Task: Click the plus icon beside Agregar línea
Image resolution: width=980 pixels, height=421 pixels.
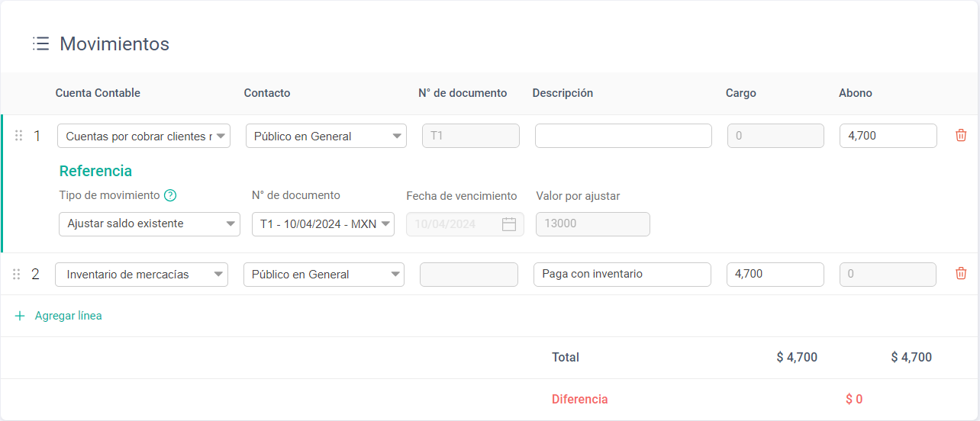Action: click(x=20, y=316)
